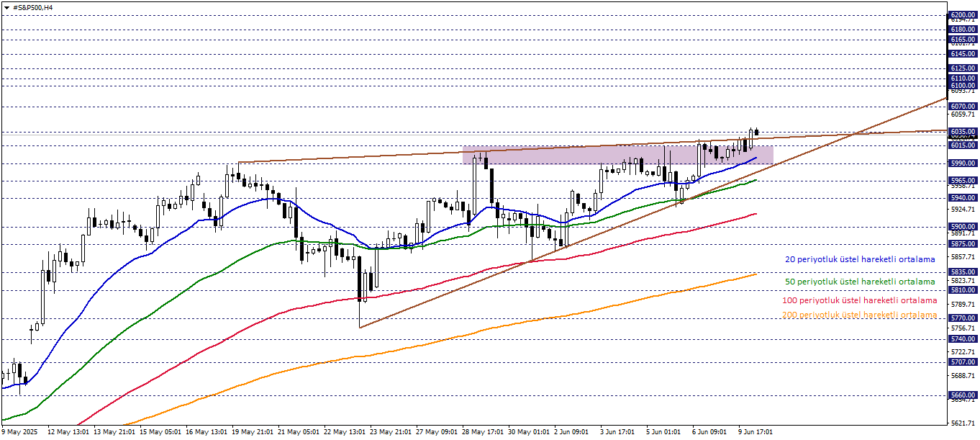The width and height of the screenshot is (980, 440).
Task: Select the 5707.00 price level label
Action: pyautogui.click(x=962, y=362)
